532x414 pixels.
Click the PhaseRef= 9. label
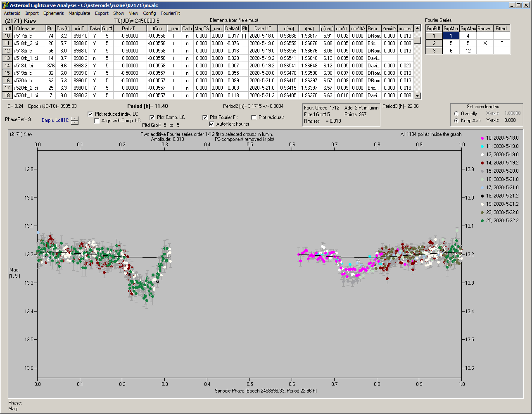point(18,119)
